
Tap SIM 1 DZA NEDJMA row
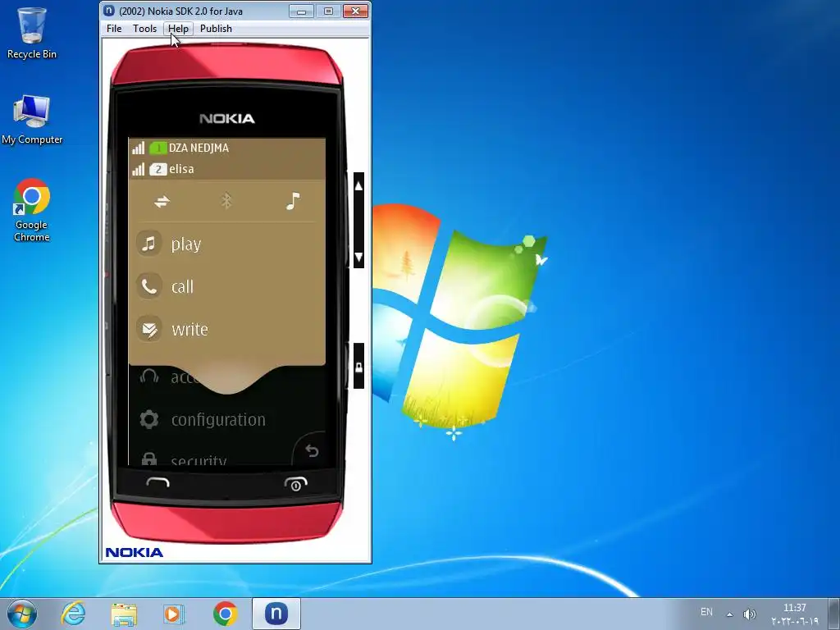(227, 148)
